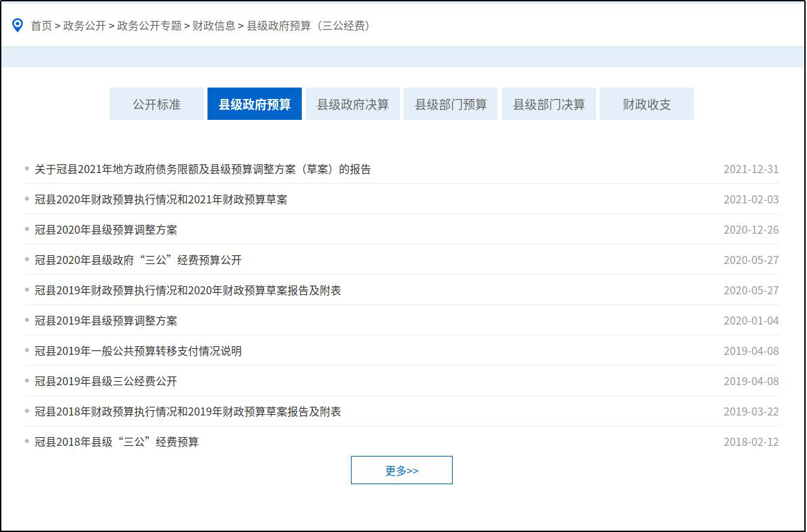Viewport: 807px width, 532px height.
Task: Open 关于冠县2021年地方政府债务限额及县级预算调整方案 report
Action: coord(203,169)
